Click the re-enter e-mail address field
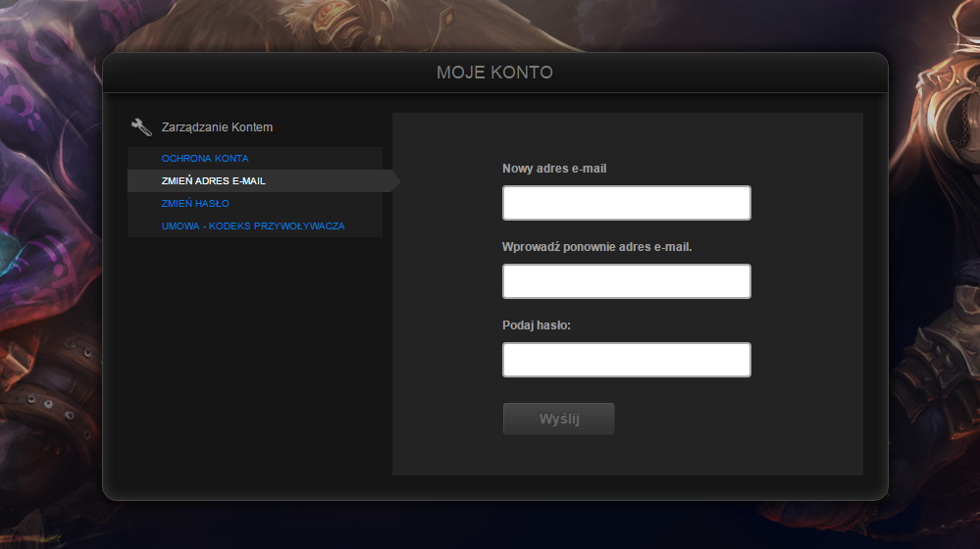This screenshot has width=980, height=549. point(626,281)
